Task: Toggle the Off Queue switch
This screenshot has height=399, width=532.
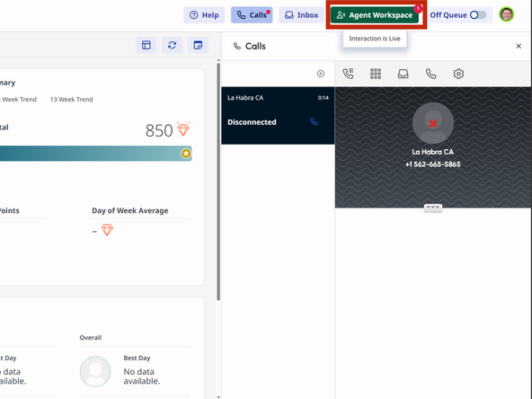Action: click(x=478, y=15)
